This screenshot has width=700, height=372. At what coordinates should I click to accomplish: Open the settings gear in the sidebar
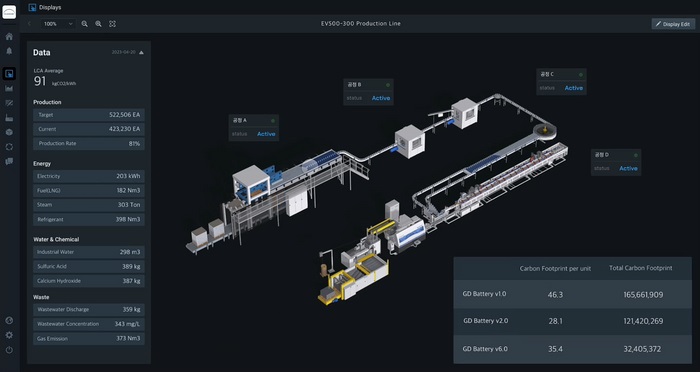[x=9, y=335]
